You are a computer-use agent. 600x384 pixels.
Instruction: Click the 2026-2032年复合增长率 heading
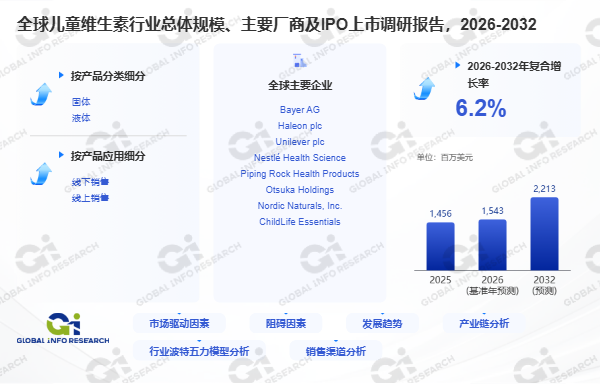click(514, 74)
